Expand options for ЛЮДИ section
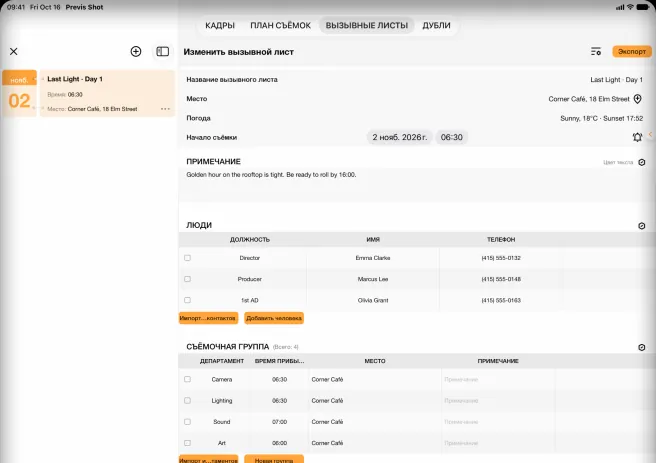Screen dimensions: 656x463 point(641,226)
